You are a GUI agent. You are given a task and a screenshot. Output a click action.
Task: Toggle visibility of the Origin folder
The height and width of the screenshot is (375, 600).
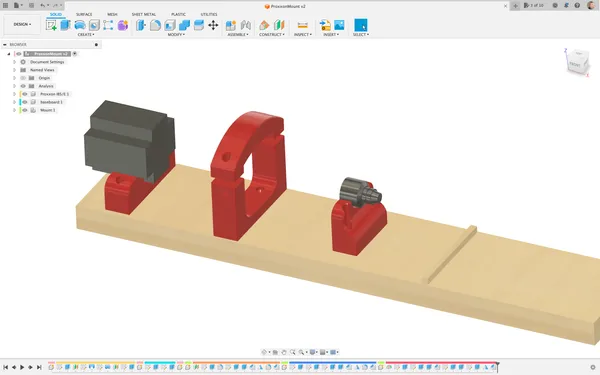click(23, 78)
